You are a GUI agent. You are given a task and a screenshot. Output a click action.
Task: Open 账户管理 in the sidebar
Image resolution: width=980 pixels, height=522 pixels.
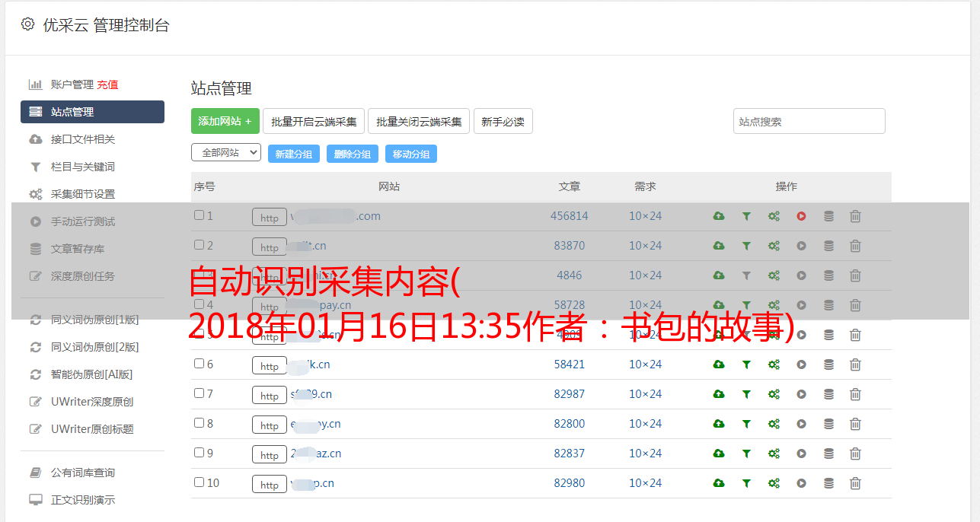[x=72, y=84]
